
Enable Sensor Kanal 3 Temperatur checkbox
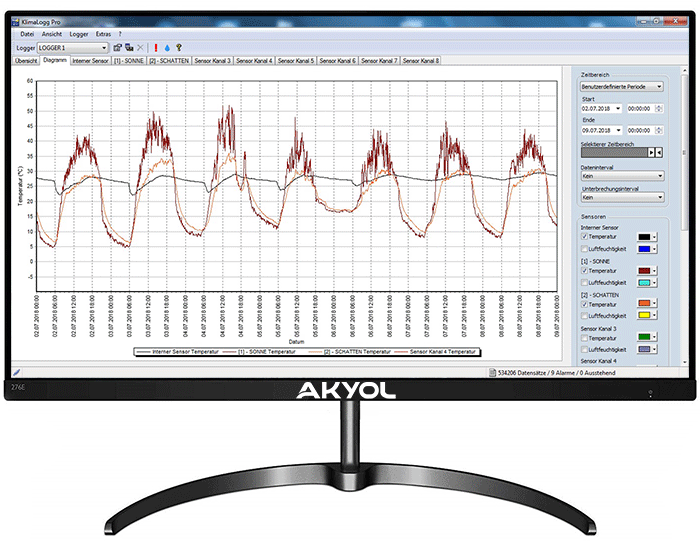coord(584,338)
